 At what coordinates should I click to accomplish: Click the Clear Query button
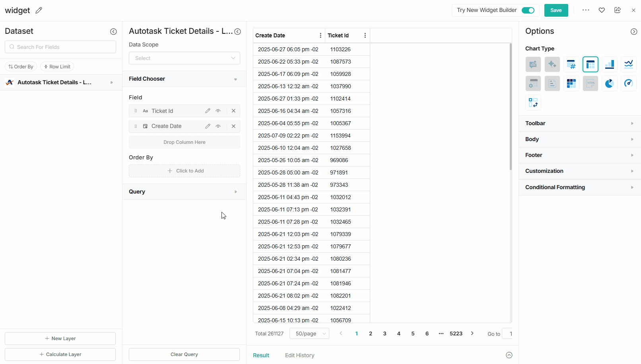(184, 354)
